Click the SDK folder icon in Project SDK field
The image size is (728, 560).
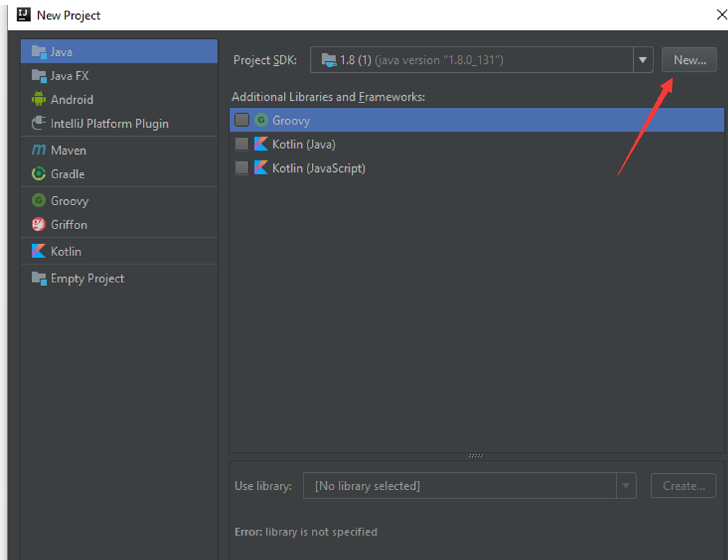coord(329,60)
